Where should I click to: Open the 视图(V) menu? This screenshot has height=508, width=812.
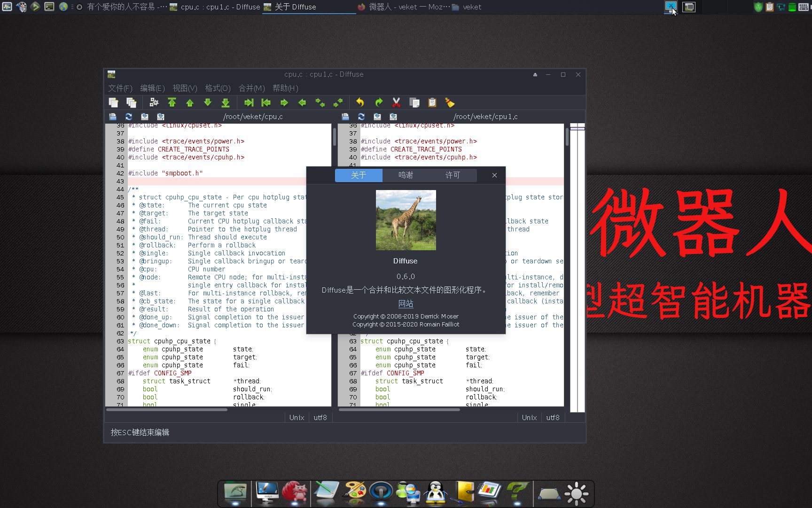185,88
